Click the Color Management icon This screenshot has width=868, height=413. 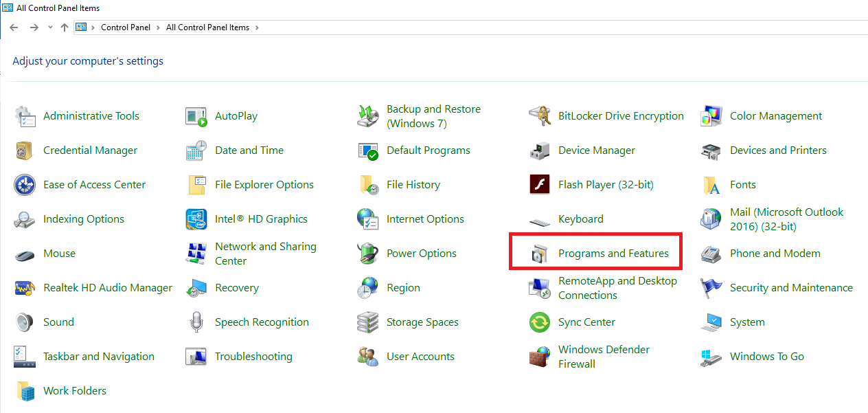tap(711, 116)
